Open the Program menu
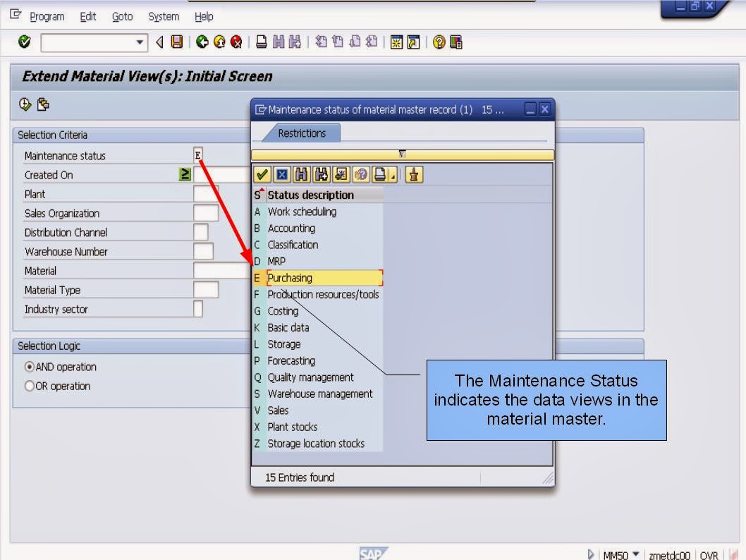The height and width of the screenshot is (560, 746). tap(48, 16)
